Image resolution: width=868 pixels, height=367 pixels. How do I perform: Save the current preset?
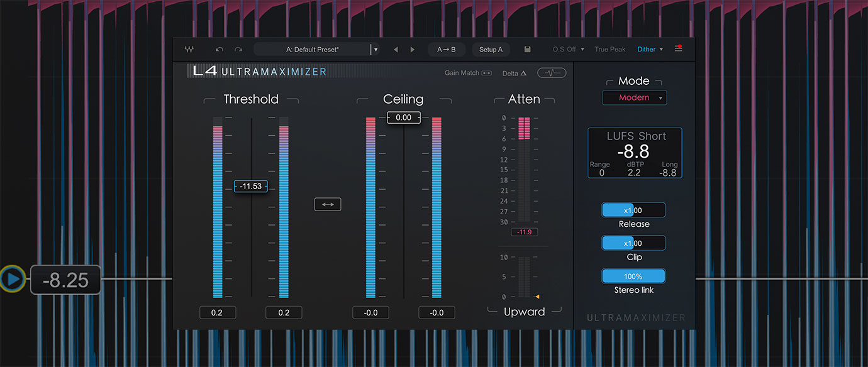coord(527,49)
